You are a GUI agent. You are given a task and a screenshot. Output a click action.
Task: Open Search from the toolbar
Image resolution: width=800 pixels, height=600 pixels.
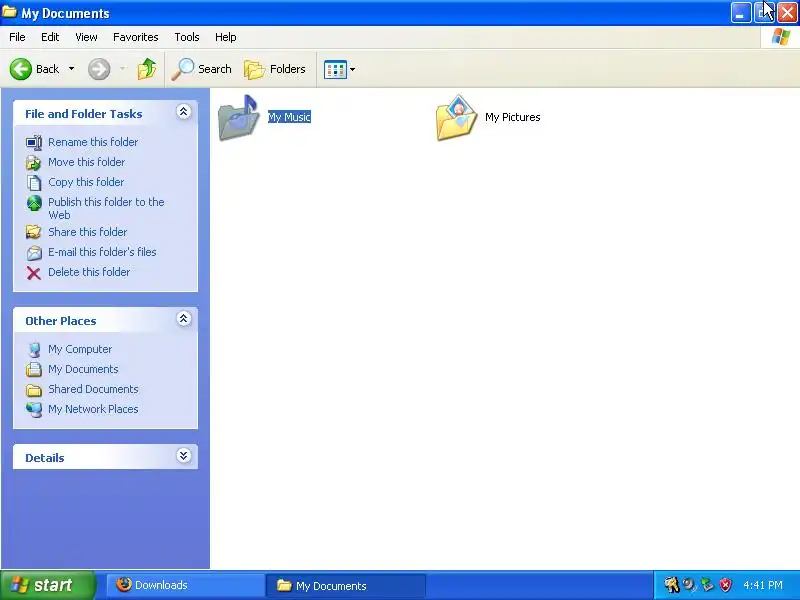tap(202, 69)
